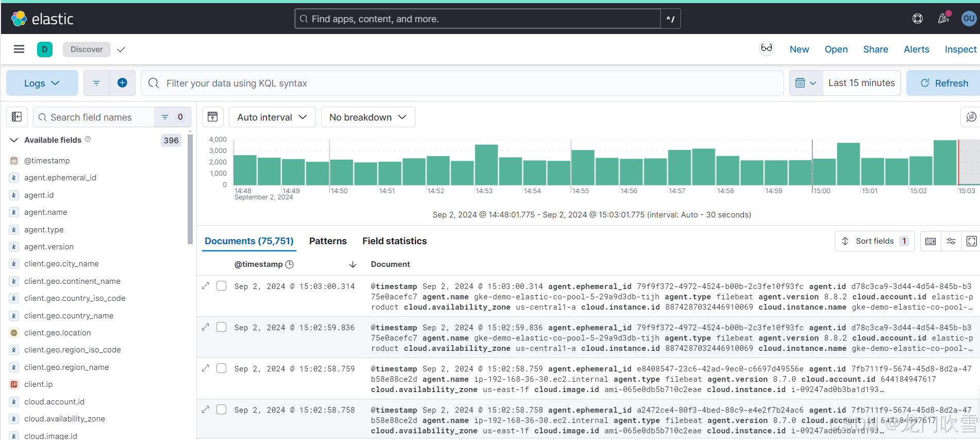
Task: Open the Logs data view dropdown
Action: [x=42, y=83]
